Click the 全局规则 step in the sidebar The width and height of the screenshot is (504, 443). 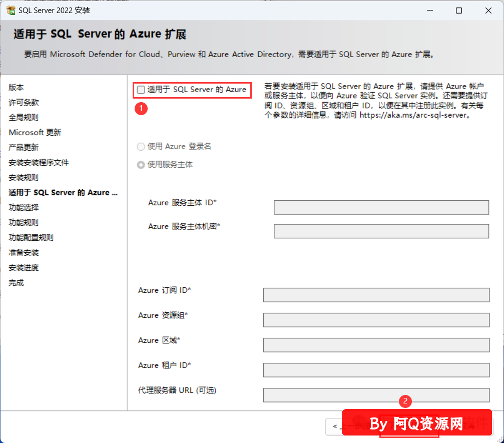[24, 117]
